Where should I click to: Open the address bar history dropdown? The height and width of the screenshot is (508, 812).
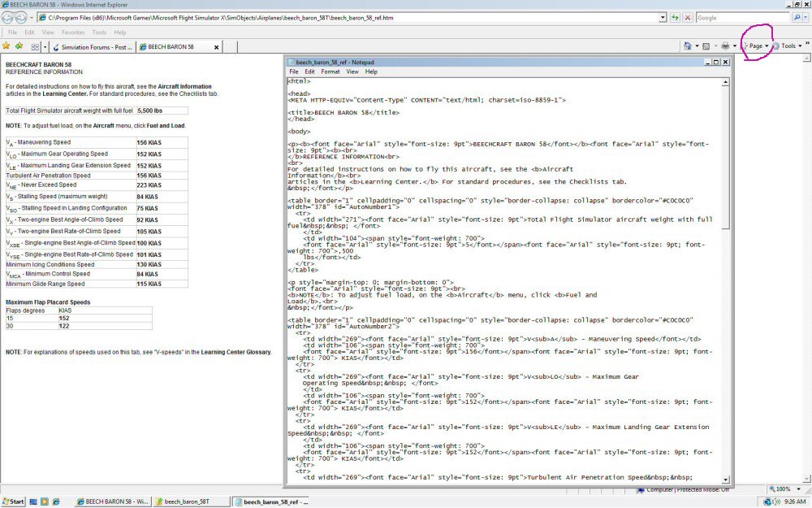point(663,17)
